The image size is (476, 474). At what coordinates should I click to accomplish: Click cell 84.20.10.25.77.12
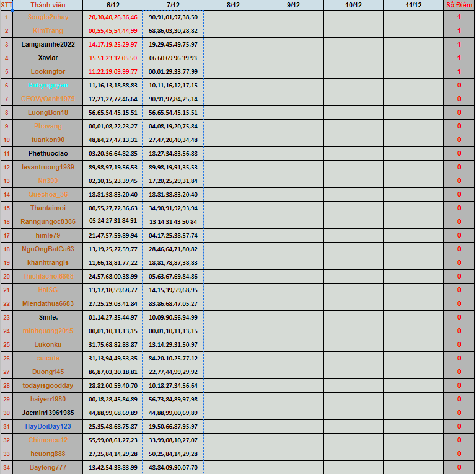coord(173,358)
